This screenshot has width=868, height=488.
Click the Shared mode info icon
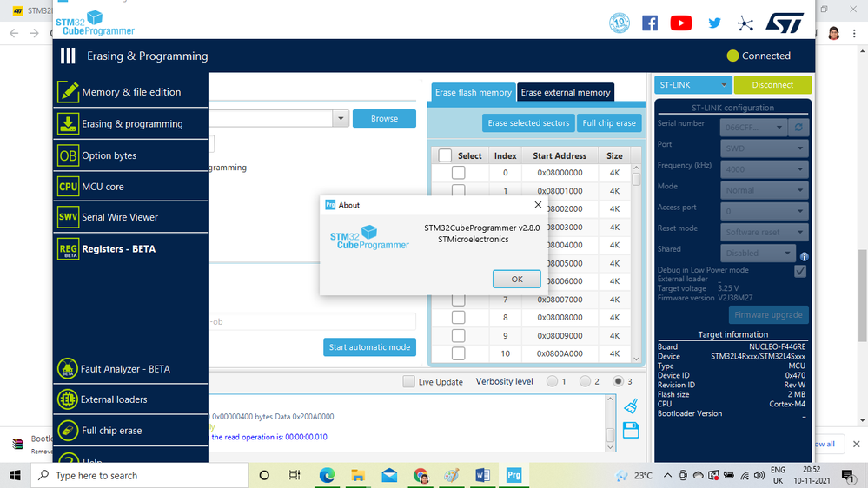(x=804, y=257)
